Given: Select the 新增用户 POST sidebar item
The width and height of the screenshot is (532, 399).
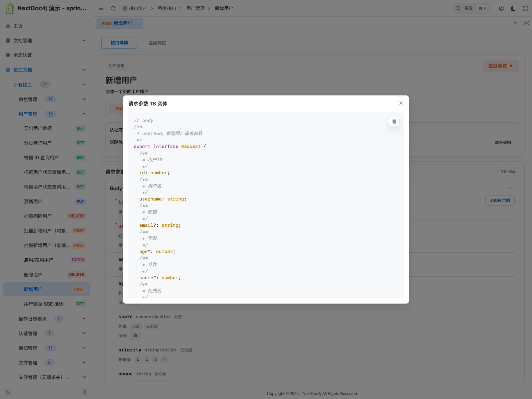Looking at the screenshot, I should (46, 289).
